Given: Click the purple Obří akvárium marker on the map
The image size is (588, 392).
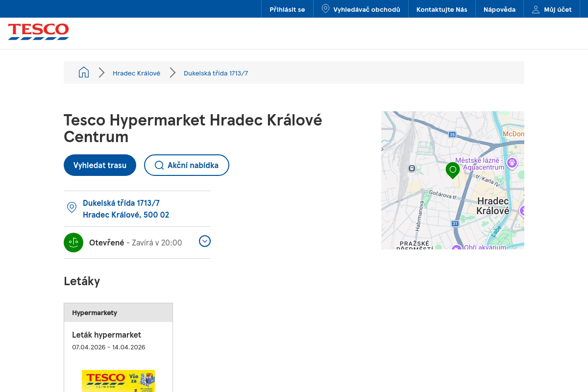Looking at the screenshot, I should tap(456, 247).
